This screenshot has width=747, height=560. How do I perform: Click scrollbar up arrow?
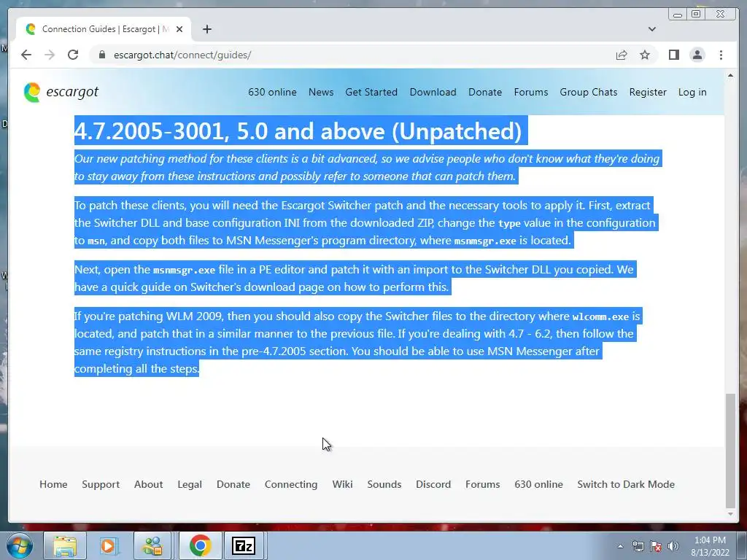coord(730,75)
